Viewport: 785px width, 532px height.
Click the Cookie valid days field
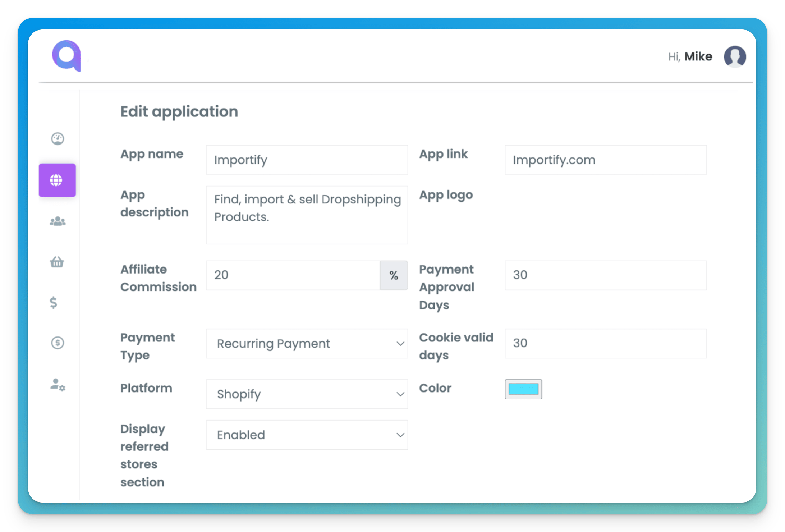point(606,343)
